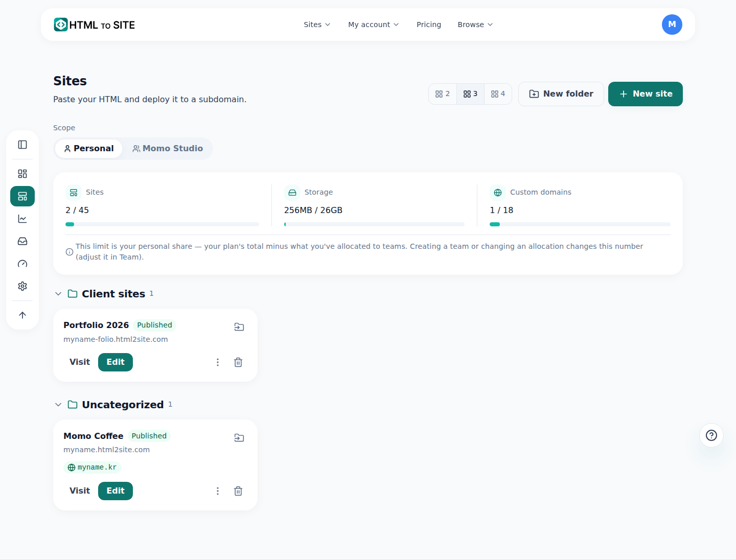Click the Portfolio 2026 card title

click(96, 325)
